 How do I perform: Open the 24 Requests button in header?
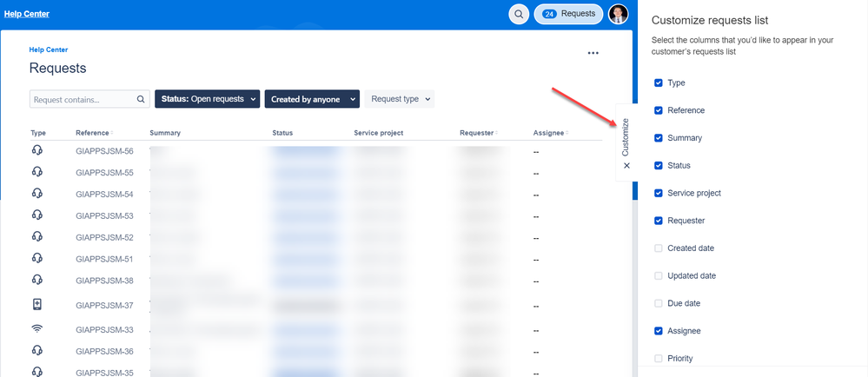(x=568, y=15)
